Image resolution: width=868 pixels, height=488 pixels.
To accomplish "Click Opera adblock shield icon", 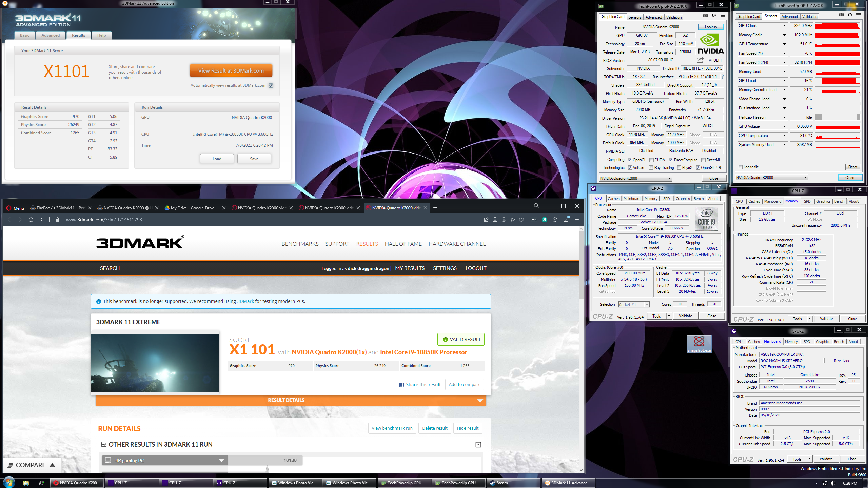I will point(504,220).
